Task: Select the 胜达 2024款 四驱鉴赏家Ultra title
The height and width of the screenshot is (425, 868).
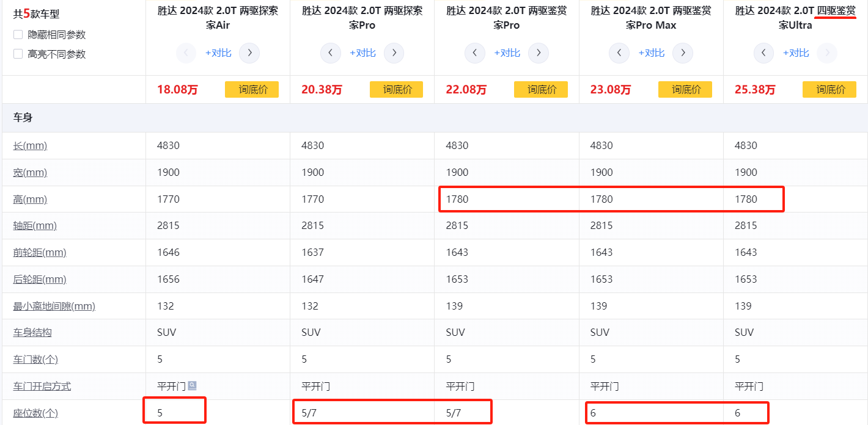Action: point(795,18)
